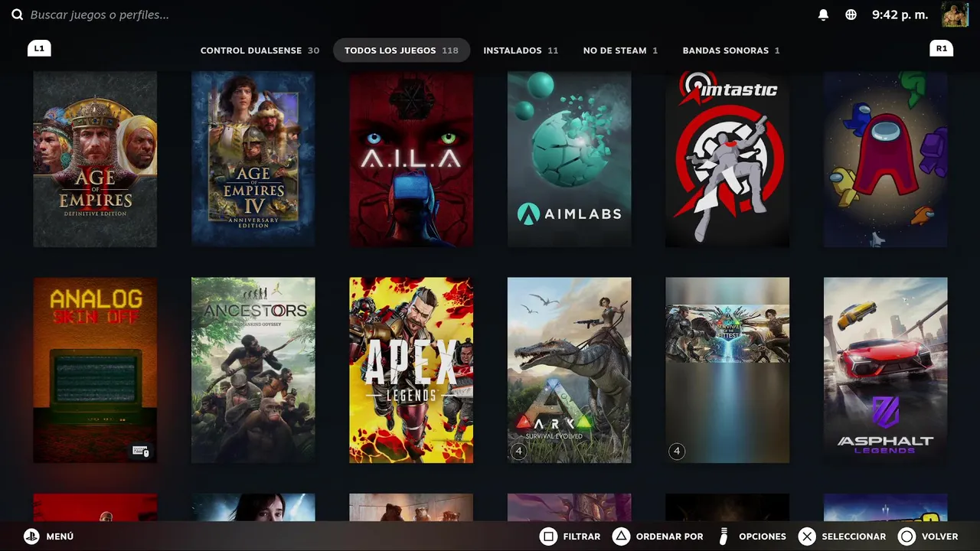
Task: Click the cross Seleccionar icon
Action: [807, 536]
